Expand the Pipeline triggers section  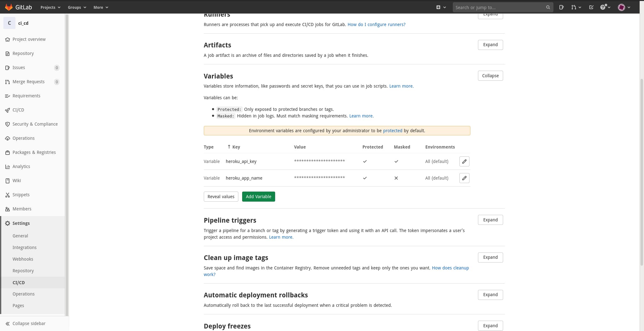tap(490, 220)
